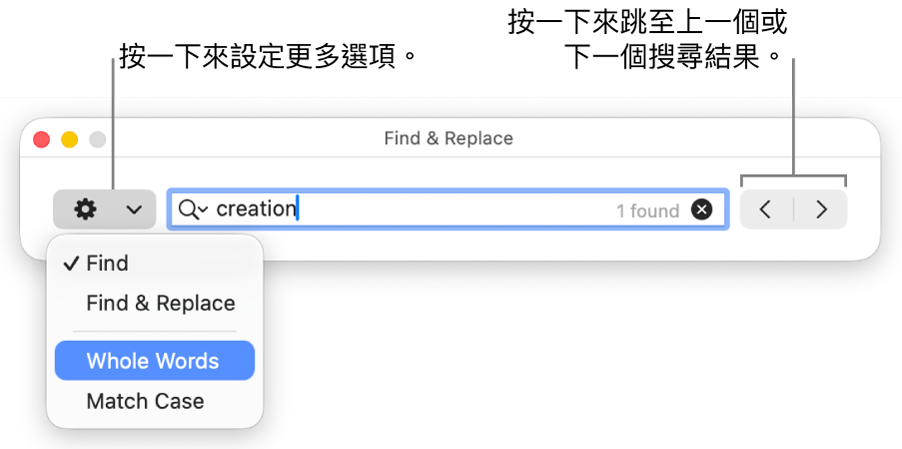The height and width of the screenshot is (449, 902).
Task: Choose Find & Replace from the menu
Action: (160, 303)
